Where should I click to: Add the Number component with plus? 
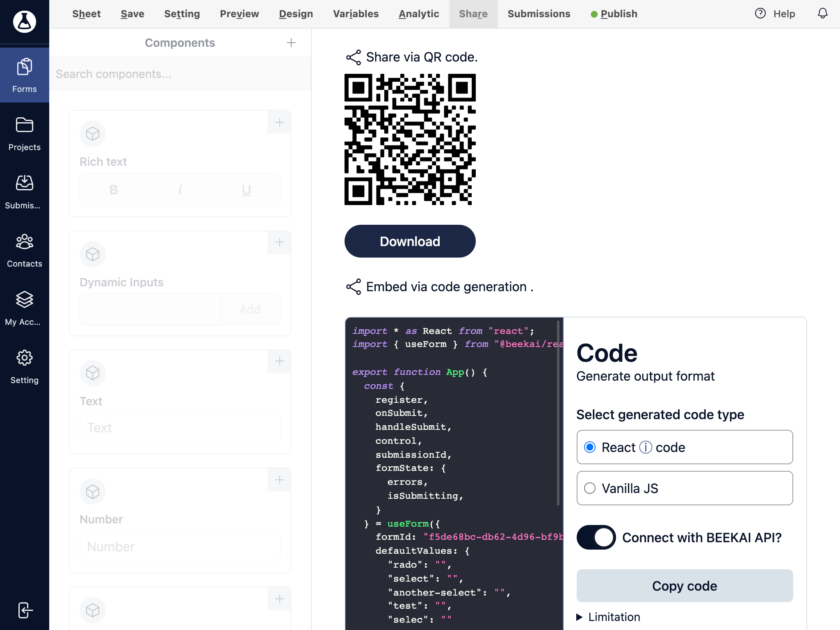(279, 480)
